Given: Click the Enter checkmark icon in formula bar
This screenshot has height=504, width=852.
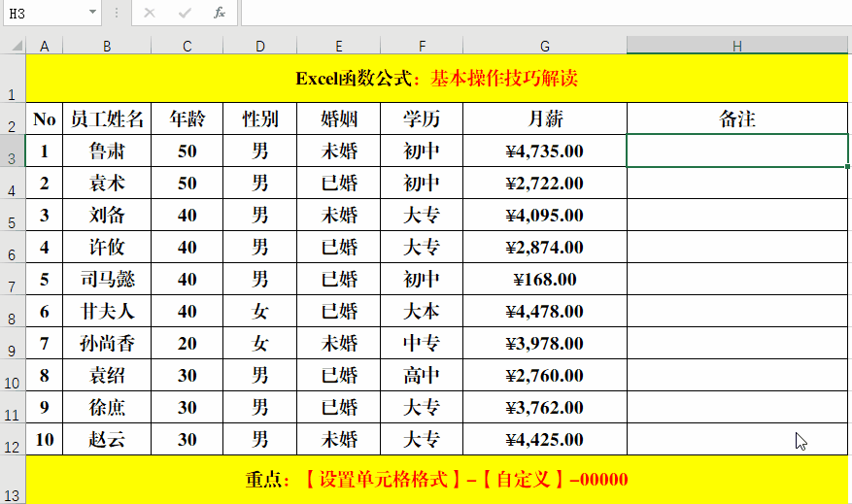Looking at the screenshot, I should [x=185, y=13].
